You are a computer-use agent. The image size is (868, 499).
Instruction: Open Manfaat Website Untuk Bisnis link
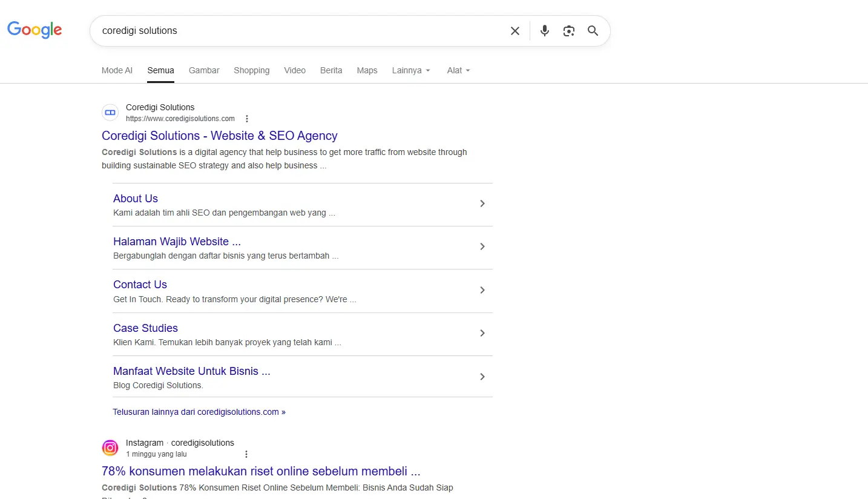pyautogui.click(x=192, y=371)
